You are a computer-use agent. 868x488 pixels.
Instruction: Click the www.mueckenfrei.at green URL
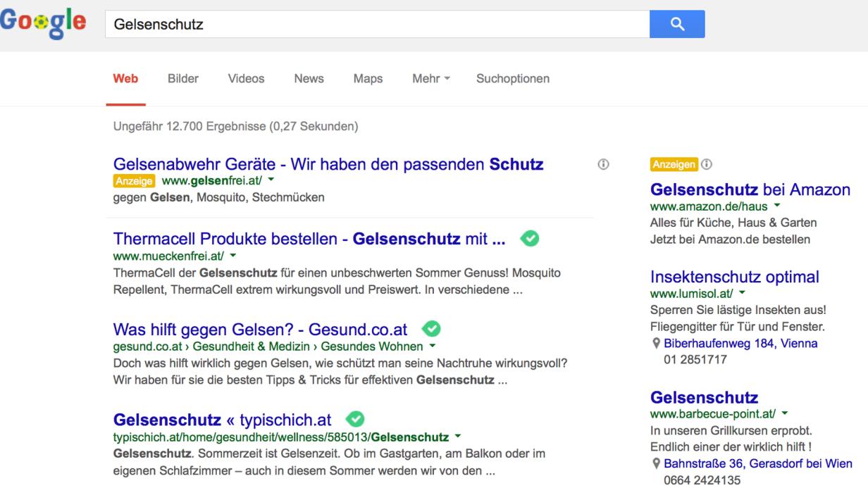tap(168, 256)
